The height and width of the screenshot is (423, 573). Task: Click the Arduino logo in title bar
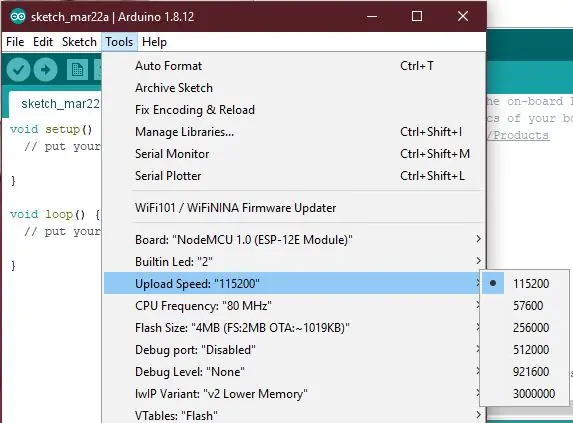pos(18,16)
